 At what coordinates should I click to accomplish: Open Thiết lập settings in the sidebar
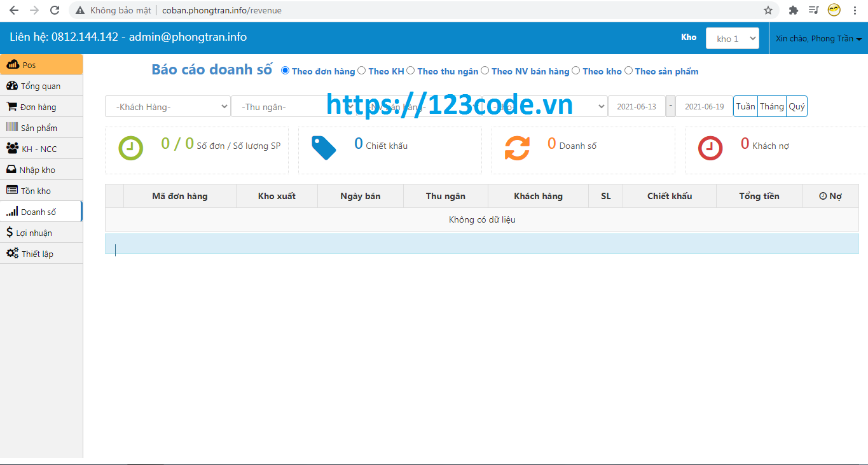coord(41,254)
